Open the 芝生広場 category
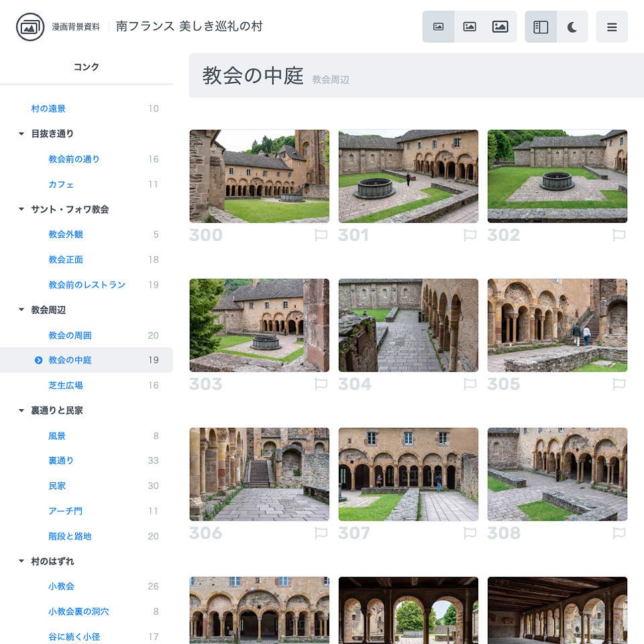The height and width of the screenshot is (644, 644). pos(66,385)
